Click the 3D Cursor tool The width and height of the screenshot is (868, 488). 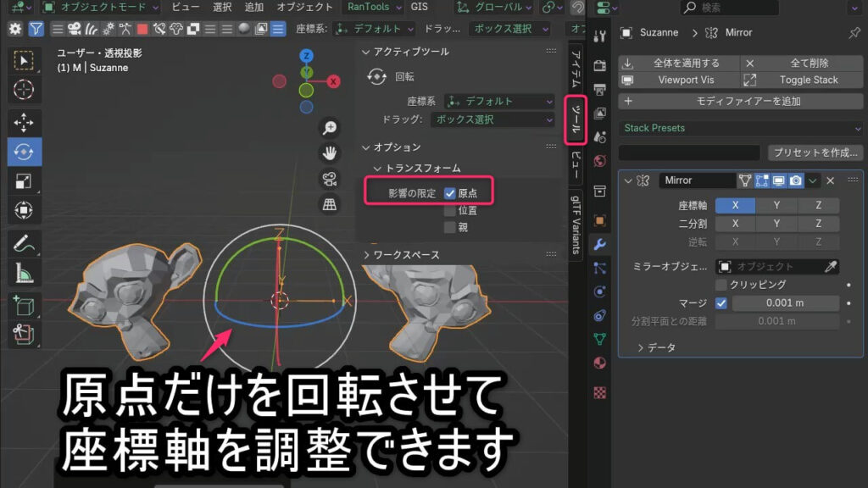click(24, 89)
